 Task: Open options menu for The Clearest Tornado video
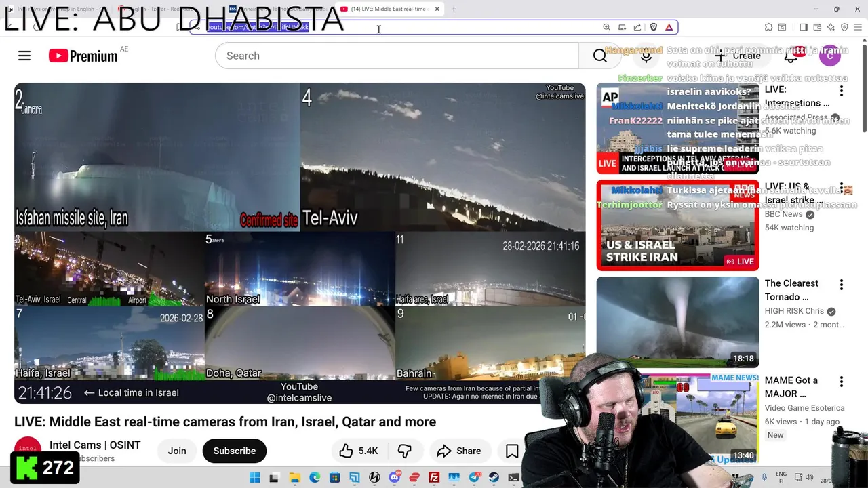[842, 285]
